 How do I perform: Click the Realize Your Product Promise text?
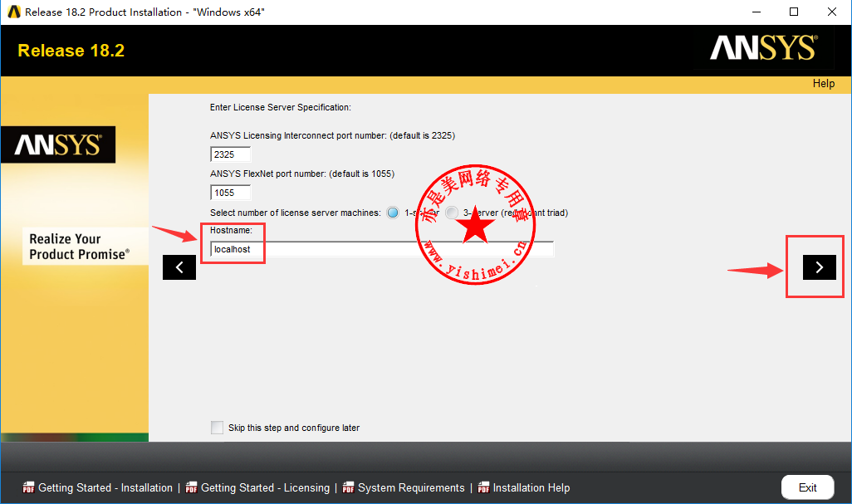80,247
